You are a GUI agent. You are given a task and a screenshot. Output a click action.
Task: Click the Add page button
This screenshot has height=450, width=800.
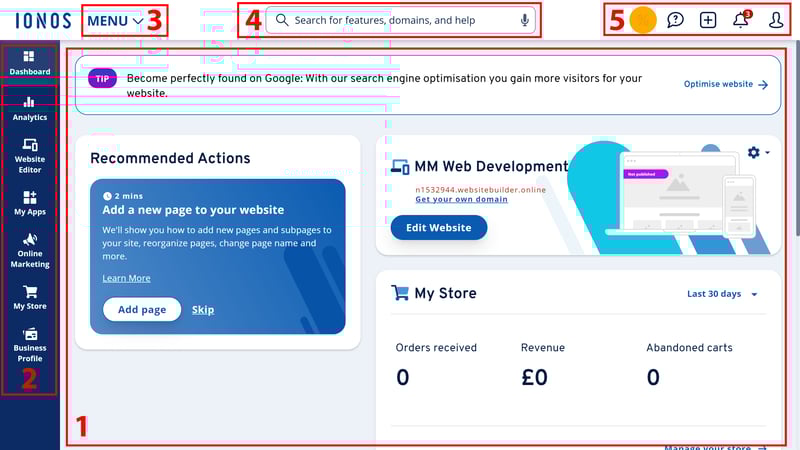142,310
